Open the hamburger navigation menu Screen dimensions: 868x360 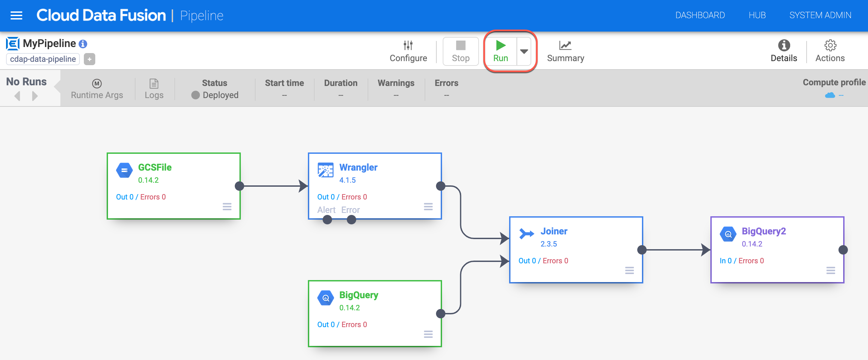[x=16, y=15]
